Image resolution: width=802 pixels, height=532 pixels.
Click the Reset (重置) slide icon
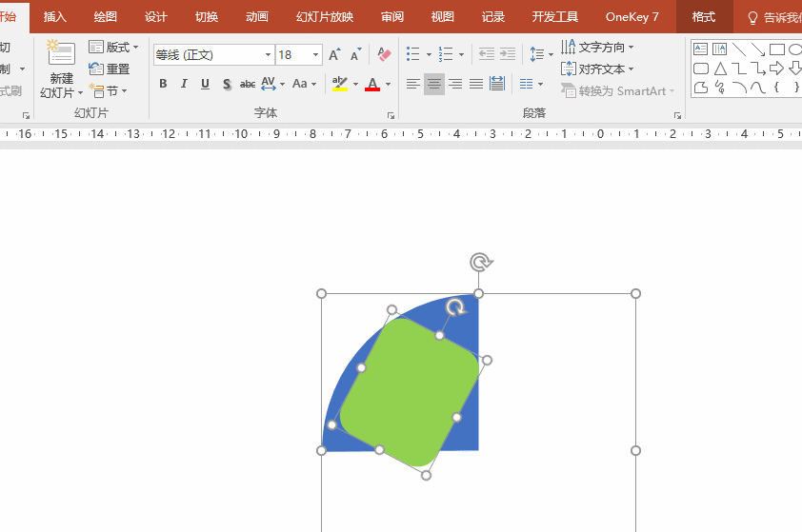[x=96, y=69]
